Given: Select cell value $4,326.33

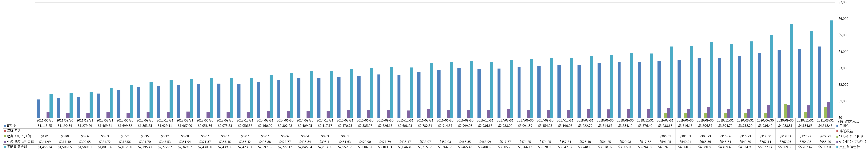Looking at the screenshot, I should pyautogui.click(x=665, y=147).
